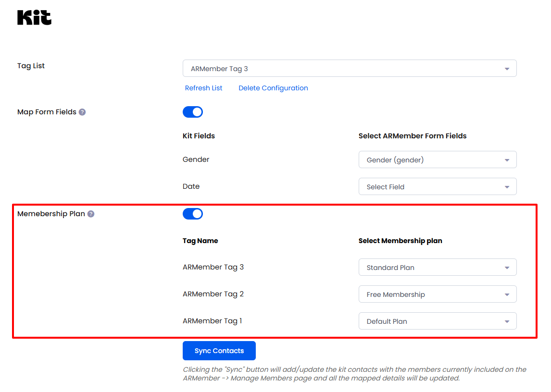This screenshot has height=392, width=551.
Task: Toggle the Memebership Plan switch
Action: point(193,214)
